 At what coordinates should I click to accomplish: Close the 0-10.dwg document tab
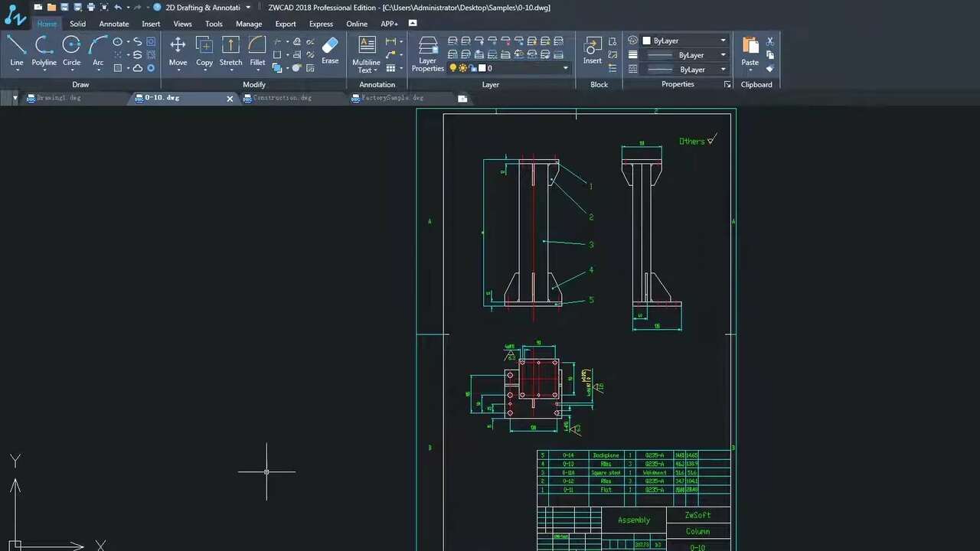(x=230, y=99)
